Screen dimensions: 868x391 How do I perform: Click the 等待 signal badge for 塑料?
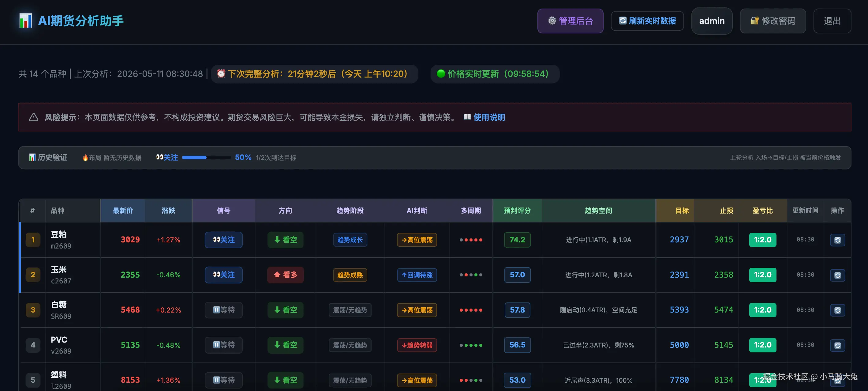tap(223, 380)
